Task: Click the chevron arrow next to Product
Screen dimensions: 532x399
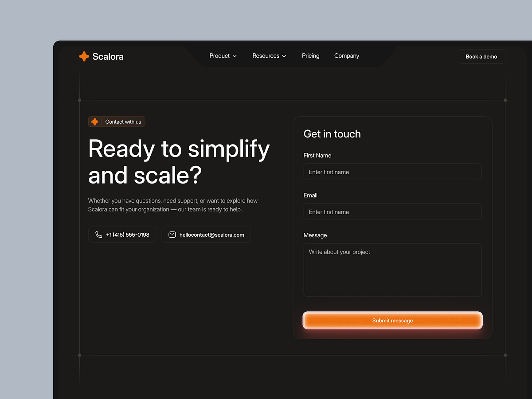Action: tap(235, 56)
